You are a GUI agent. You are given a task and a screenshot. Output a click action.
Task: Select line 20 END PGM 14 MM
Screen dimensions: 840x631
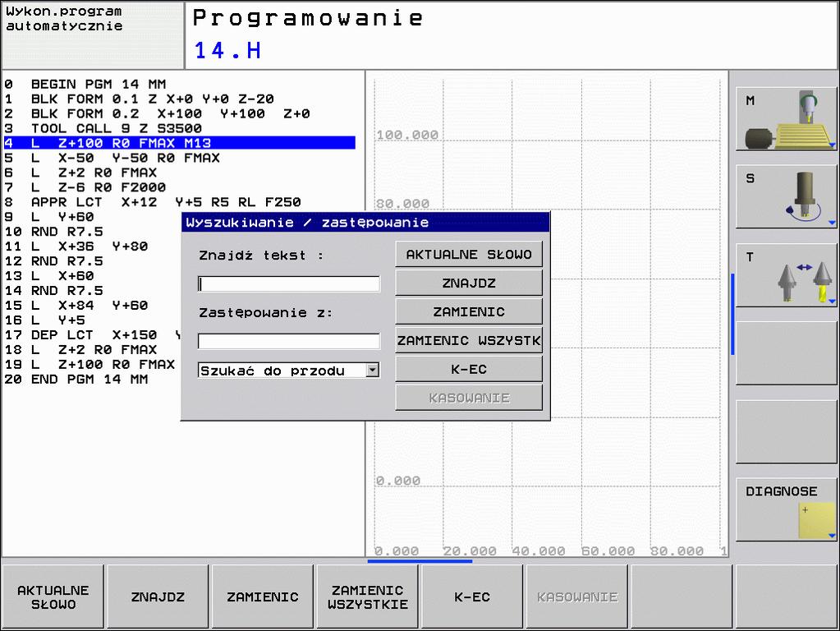tap(76, 379)
